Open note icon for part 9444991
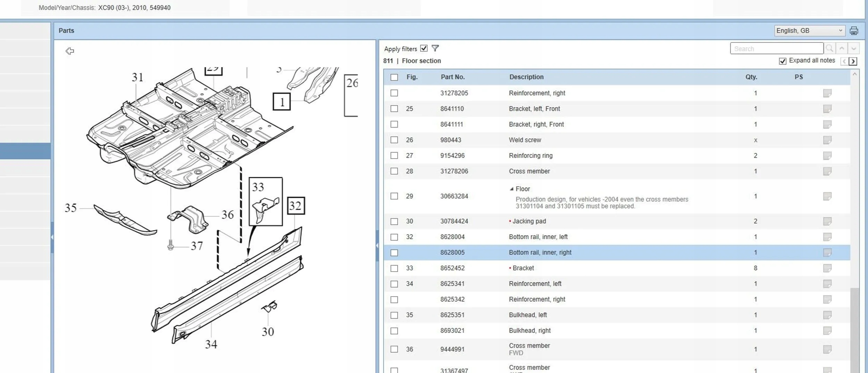Image resolution: width=868 pixels, height=373 pixels. click(x=827, y=349)
